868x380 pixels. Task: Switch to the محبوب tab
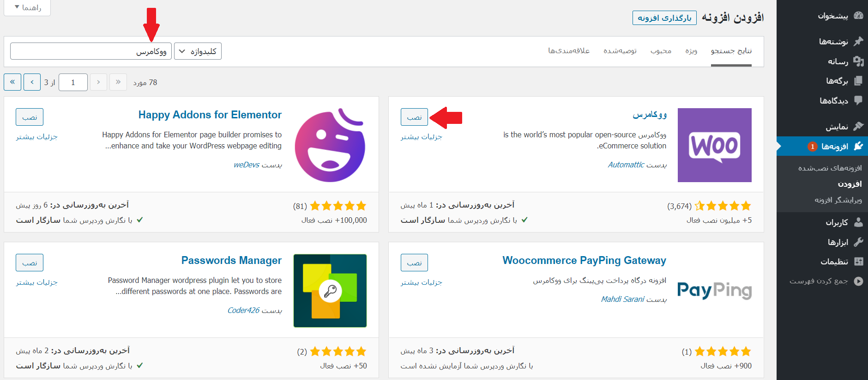pyautogui.click(x=661, y=51)
